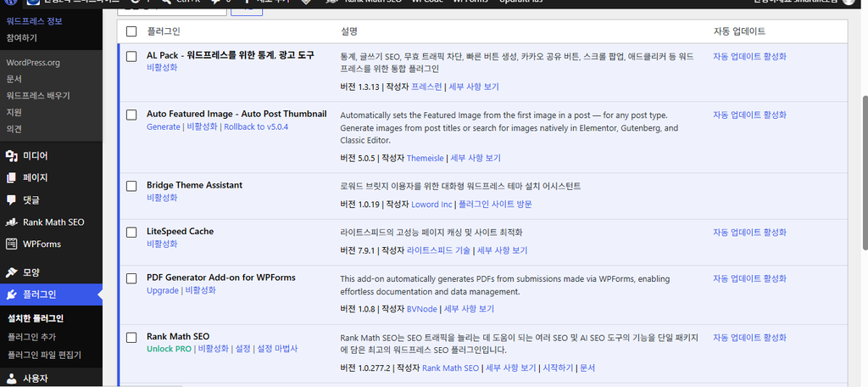Open 의견 feedback in sidebar
Image resolution: width=868 pixels, height=387 pixels.
(x=14, y=129)
